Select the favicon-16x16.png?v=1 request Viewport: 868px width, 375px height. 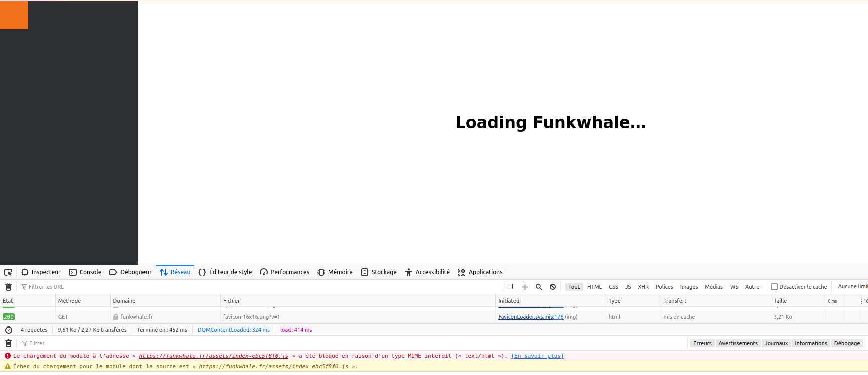[251, 317]
